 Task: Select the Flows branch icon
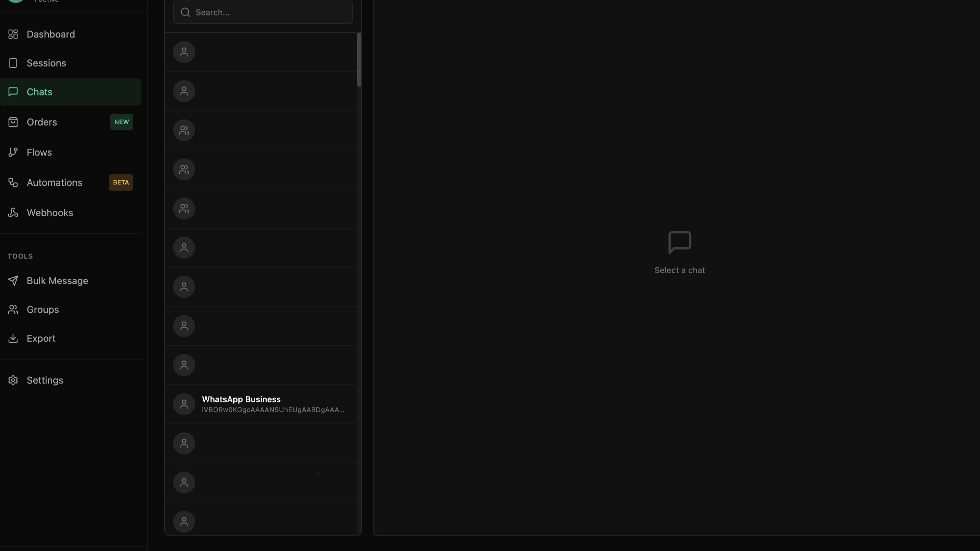[13, 152]
